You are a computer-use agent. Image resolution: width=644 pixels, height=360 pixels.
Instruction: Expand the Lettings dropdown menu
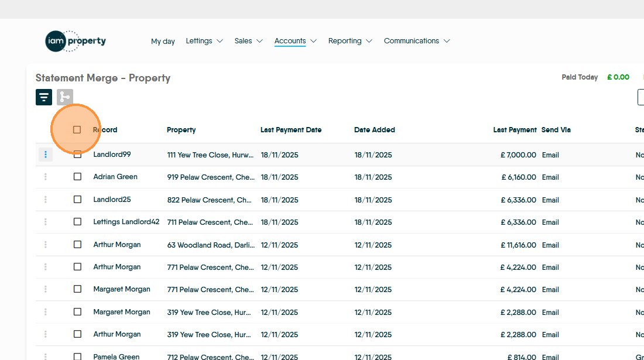(204, 41)
